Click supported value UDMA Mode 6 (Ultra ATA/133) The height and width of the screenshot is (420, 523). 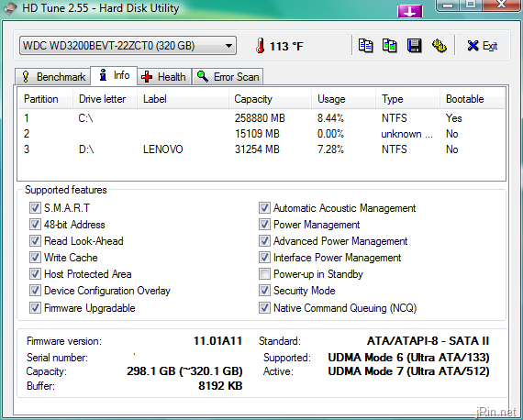point(408,358)
